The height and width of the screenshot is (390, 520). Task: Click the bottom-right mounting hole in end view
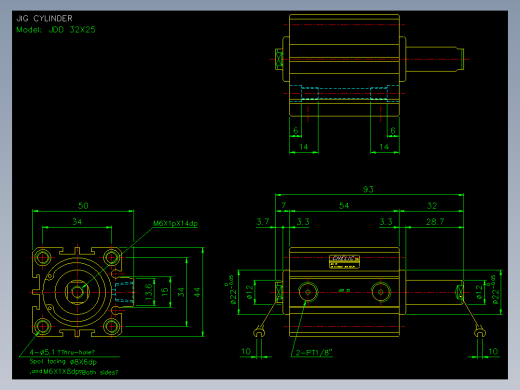pyautogui.click(x=112, y=326)
